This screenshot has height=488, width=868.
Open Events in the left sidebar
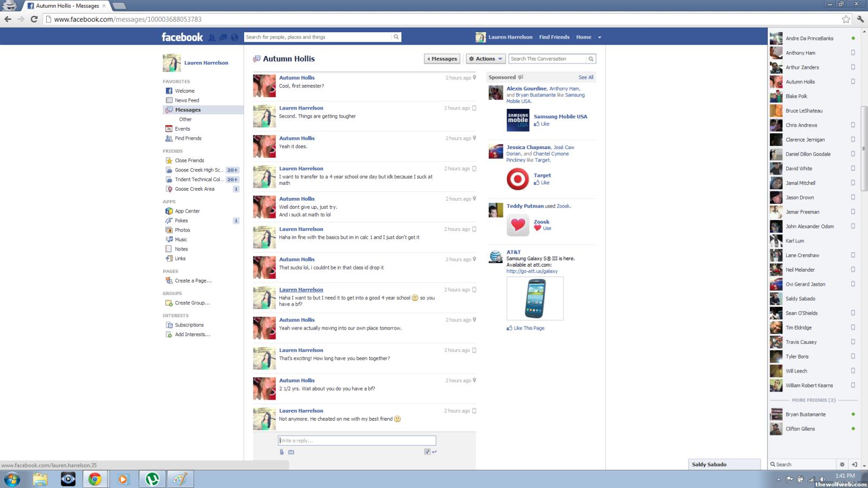coord(182,129)
